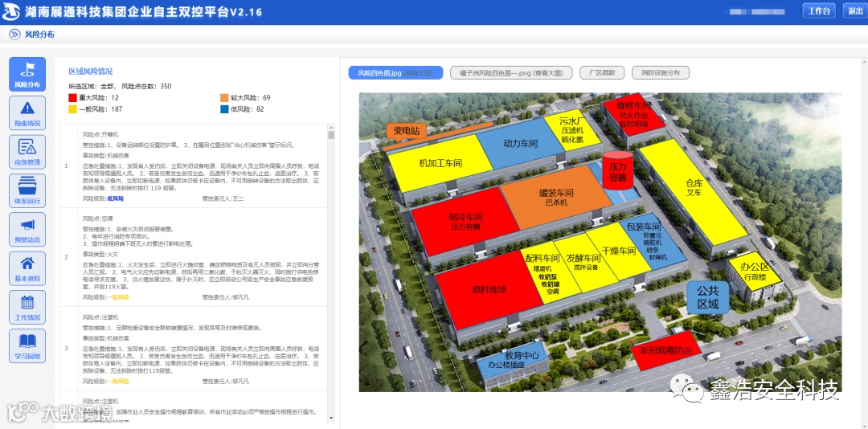Viewport: 868px width, 429px height.
Task: Click the breadcrumb double-arrow icon
Action: point(14,35)
